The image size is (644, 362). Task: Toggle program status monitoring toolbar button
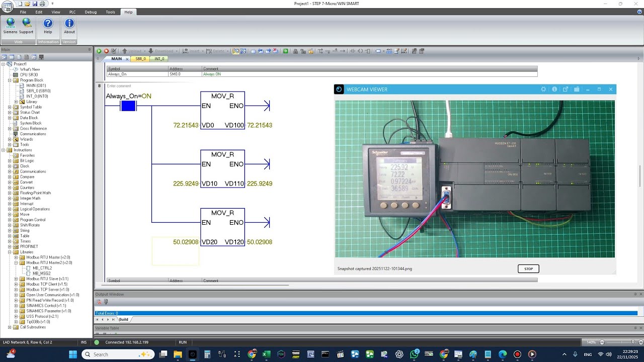click(236, 51)
